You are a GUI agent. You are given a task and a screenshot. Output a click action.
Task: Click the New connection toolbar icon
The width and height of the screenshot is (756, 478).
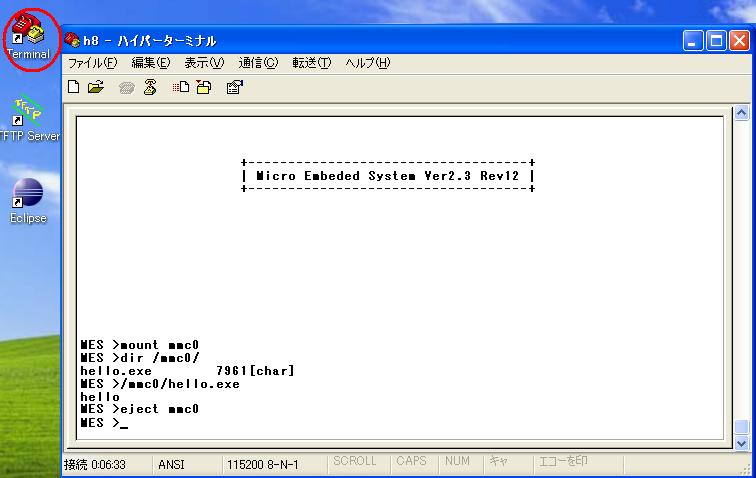pyautogui.click(x=74, y=87)
